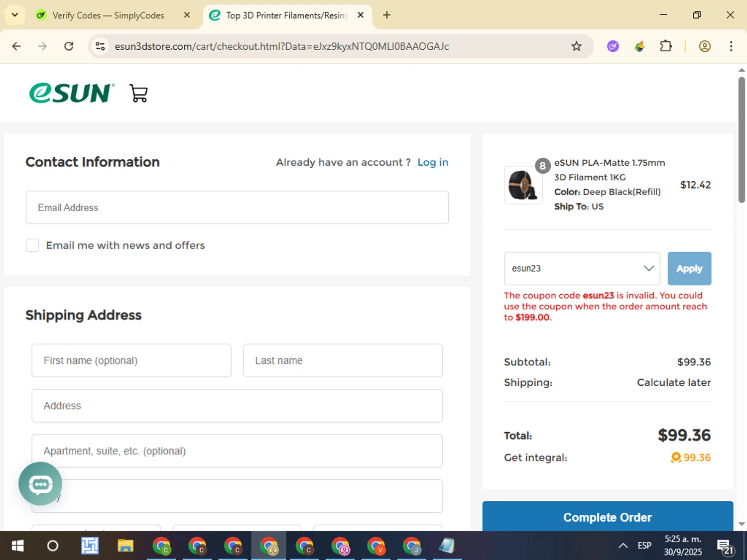
Task: Close the Top 3D Printer Filaments tab
Action: click(361, 15)
